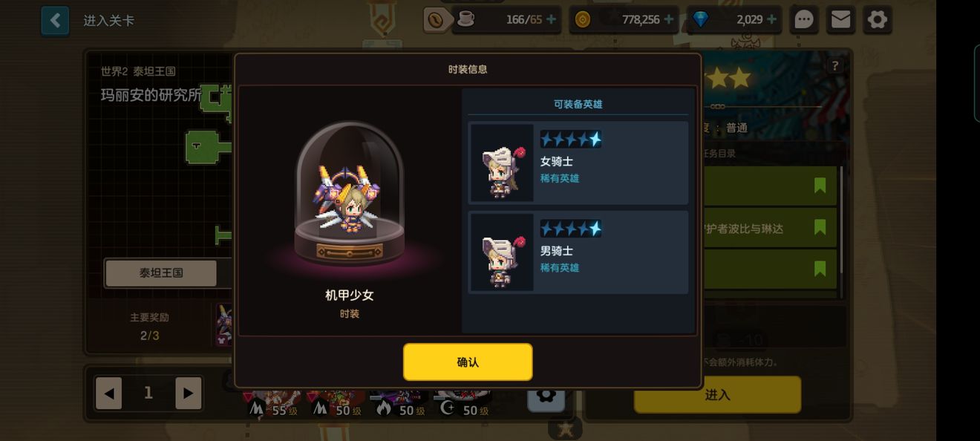Open the settings gear icon
The height and width of the screenshot is (441, 980).
click(x=877, y=20)
